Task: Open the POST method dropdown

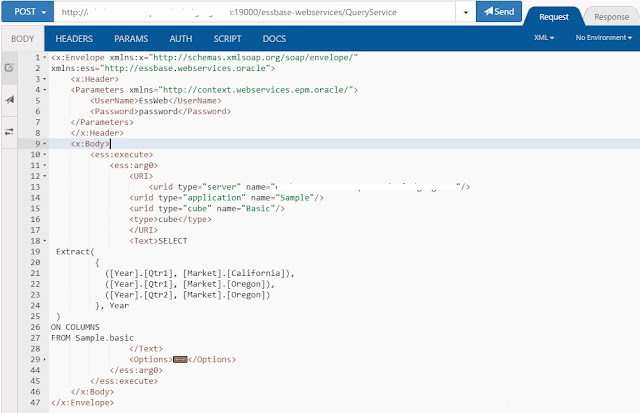Action: pos(28,11)
